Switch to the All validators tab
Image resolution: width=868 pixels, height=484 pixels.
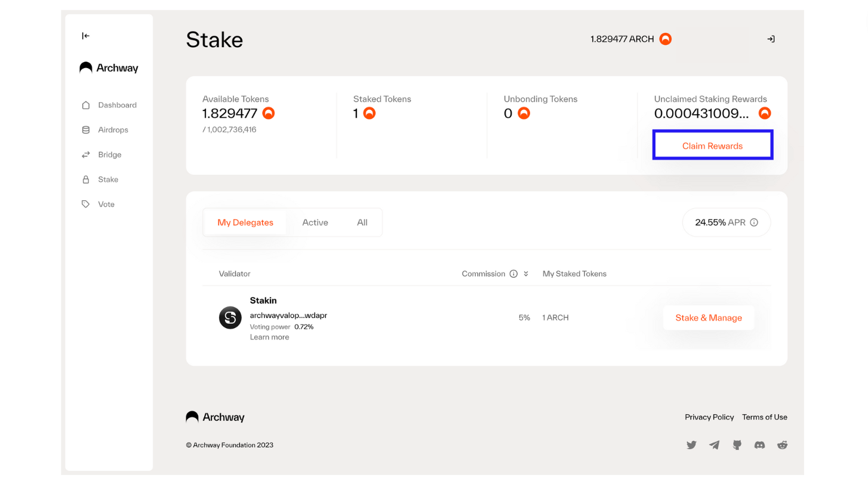click(x=362, y=222)
